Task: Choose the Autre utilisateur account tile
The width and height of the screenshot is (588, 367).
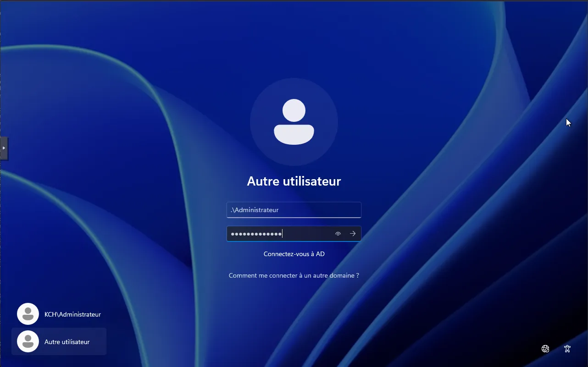Action: pos(60,341)
